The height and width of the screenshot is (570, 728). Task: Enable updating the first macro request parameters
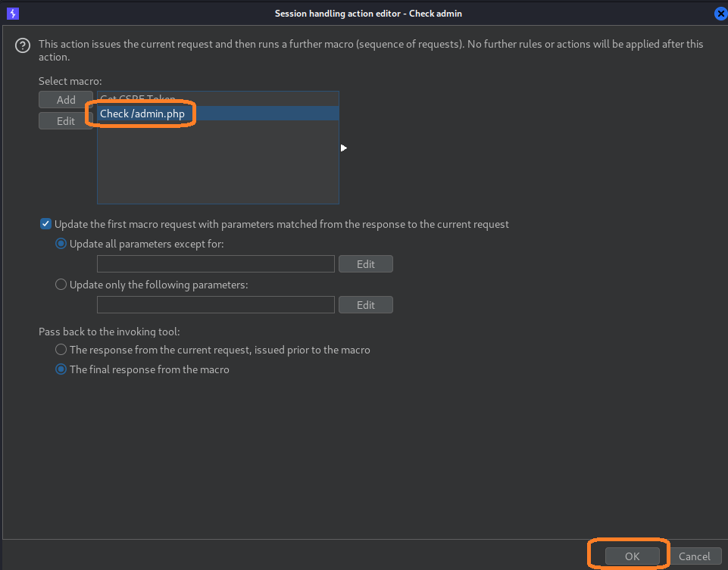tap(45, 223)
